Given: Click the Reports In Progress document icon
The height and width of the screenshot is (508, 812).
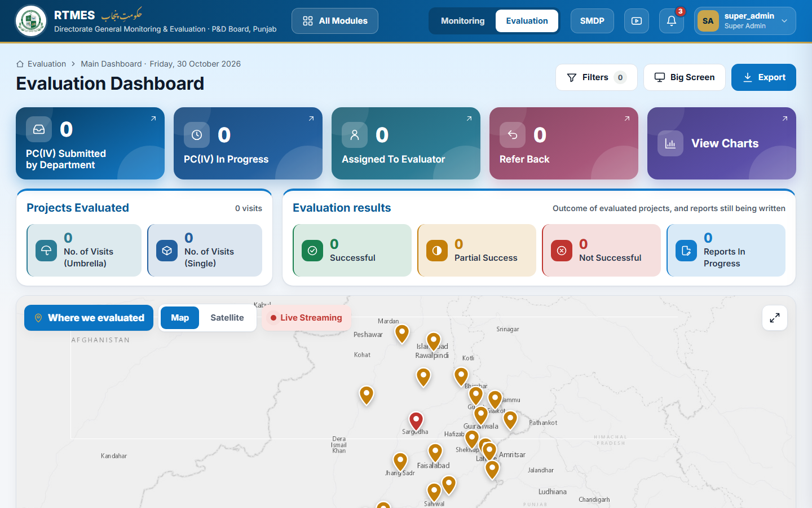Looking at the screenshot, I should tap(686, 251).
